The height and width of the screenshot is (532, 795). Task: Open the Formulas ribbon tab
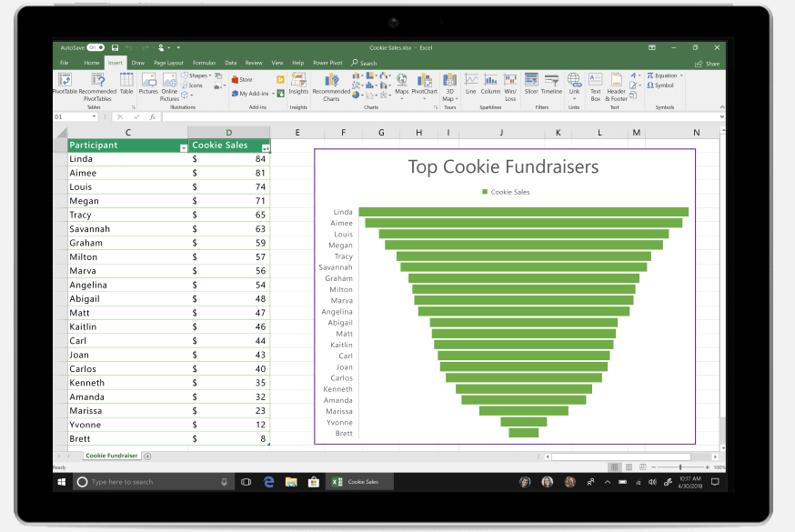click(204, 63)
